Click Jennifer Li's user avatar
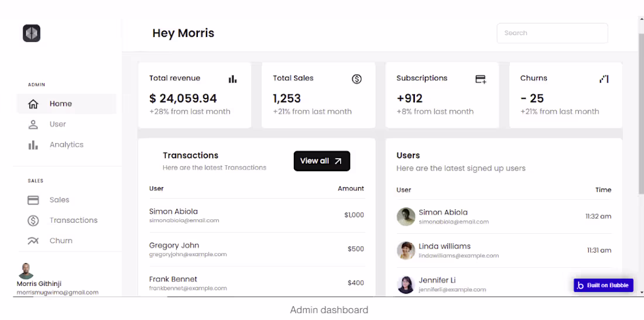 [406, 285]
